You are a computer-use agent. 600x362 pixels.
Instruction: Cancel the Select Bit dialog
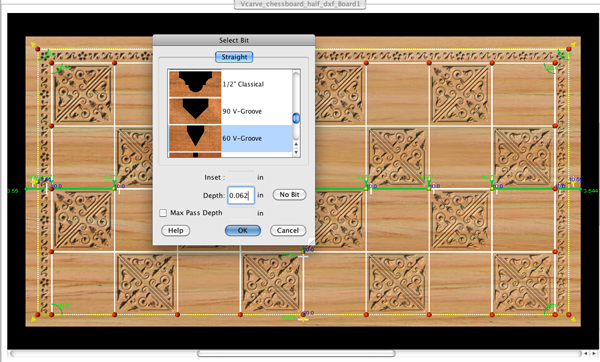click(x=288, y=230)
